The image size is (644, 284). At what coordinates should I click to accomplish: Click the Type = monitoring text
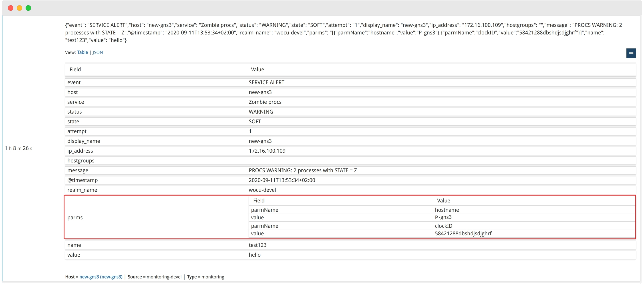[205, 277]
